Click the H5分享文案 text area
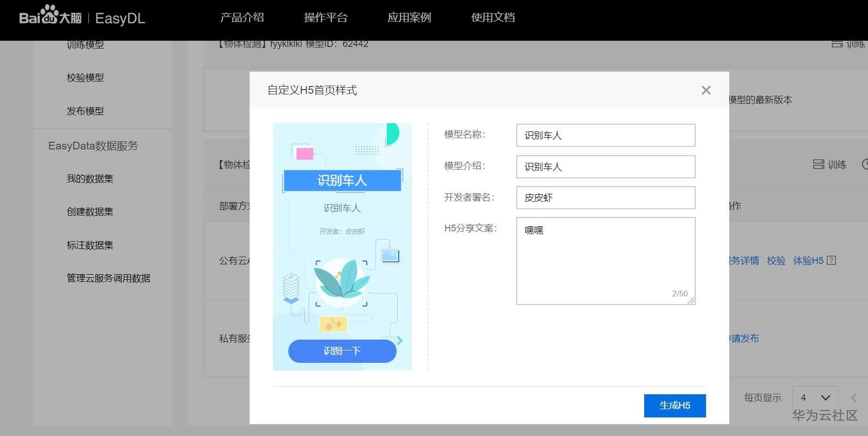 (605, 261)
